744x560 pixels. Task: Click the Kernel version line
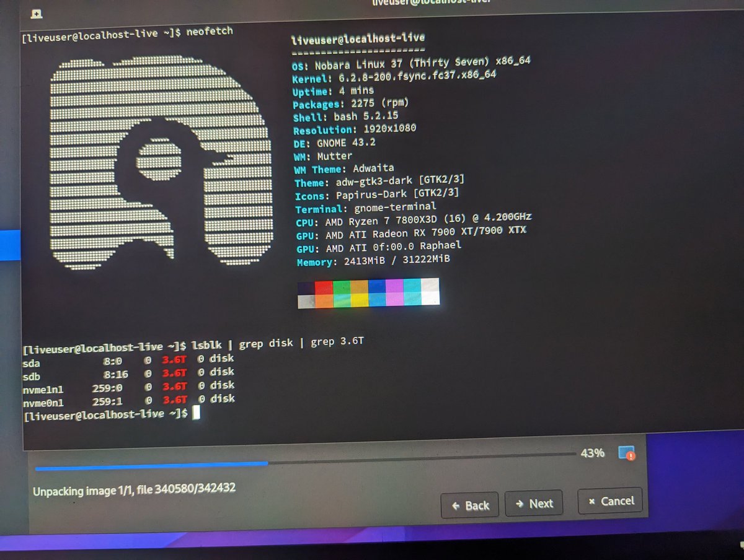click(394, 77)
